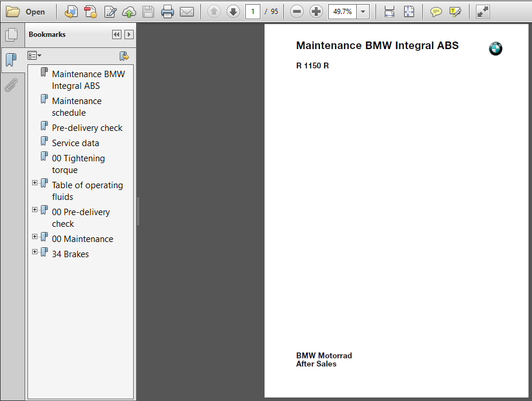Select the 34 Brakes bookmark
The image size is (532, 401).
[70, 254]
